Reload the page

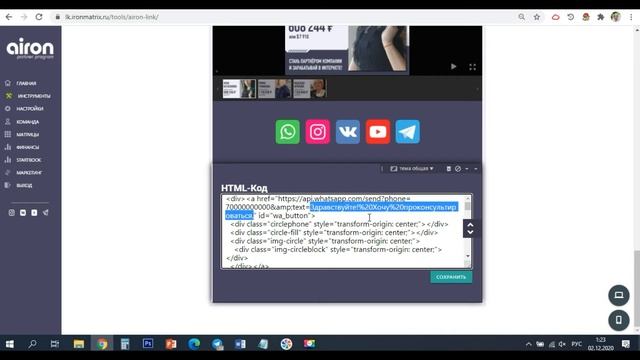[39, 17]
